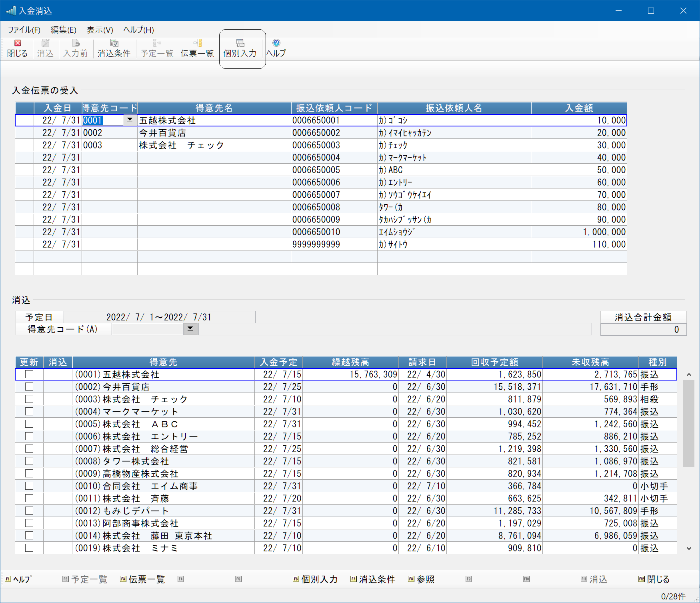Tick the checkbox for (0002)今井百貨店

(x=29, y=387)
